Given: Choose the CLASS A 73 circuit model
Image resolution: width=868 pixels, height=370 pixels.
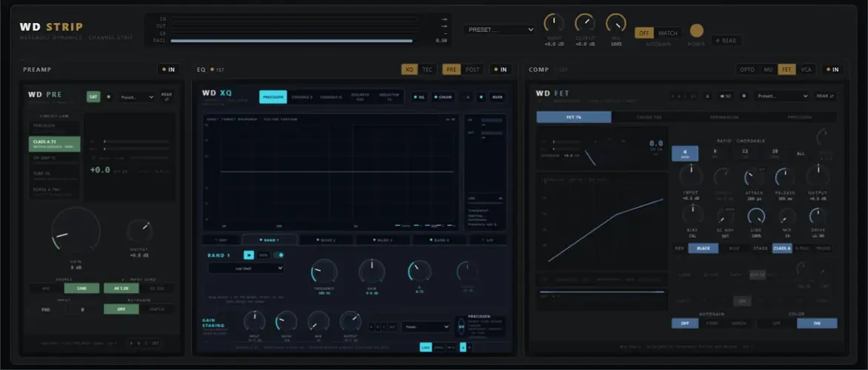Looking at the screenshot, I should pyautogui.click(x=55, y=144).
